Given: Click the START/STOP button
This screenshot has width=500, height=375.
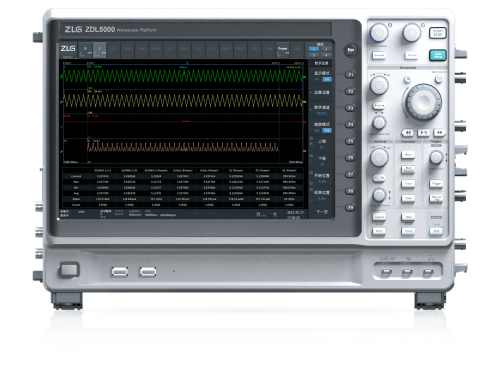Looking at the screenshot, I should tap(437, 33).
